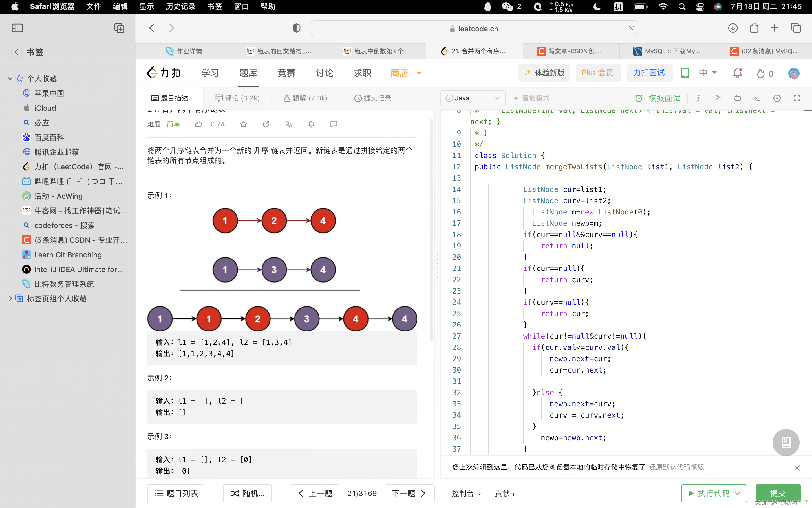Enter fullscreen editor mode icon

pyautogui.click(x=797, y=98)
